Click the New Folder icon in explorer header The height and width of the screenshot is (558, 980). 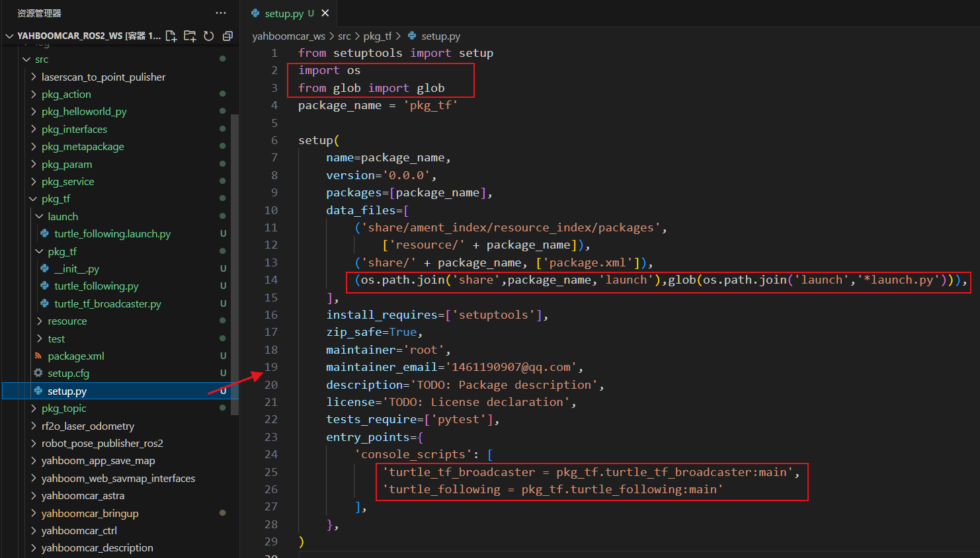tap(190, 36)
